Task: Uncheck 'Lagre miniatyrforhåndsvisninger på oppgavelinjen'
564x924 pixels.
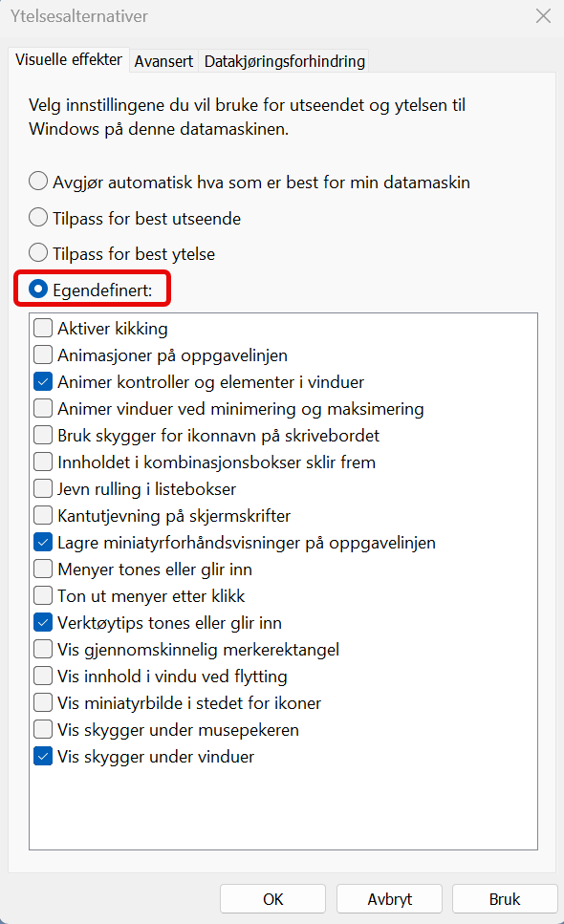Action: click(42, 542)
